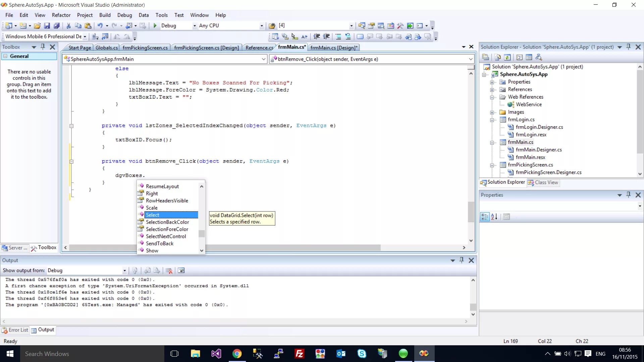Open the Refactor menu

point(61,15)
